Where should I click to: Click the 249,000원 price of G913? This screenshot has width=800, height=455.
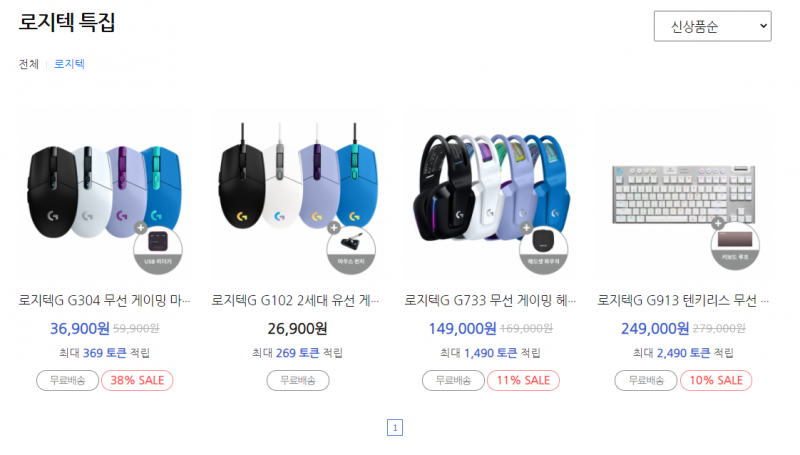pos(655,328)
